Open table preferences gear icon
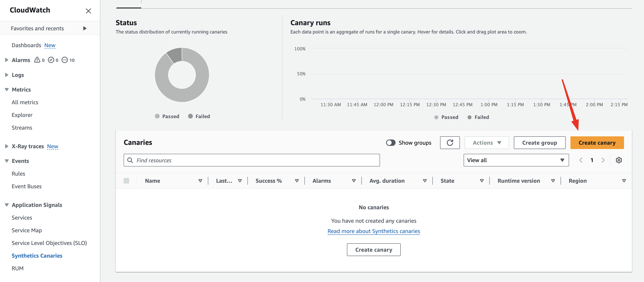Screen dimensions: 644x282 point(618,160)
